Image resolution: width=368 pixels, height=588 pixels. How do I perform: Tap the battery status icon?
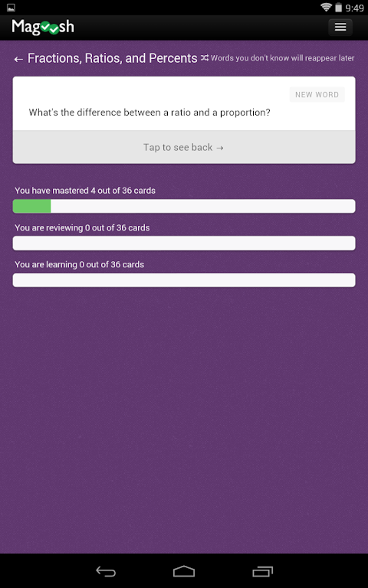coord(338,8)
